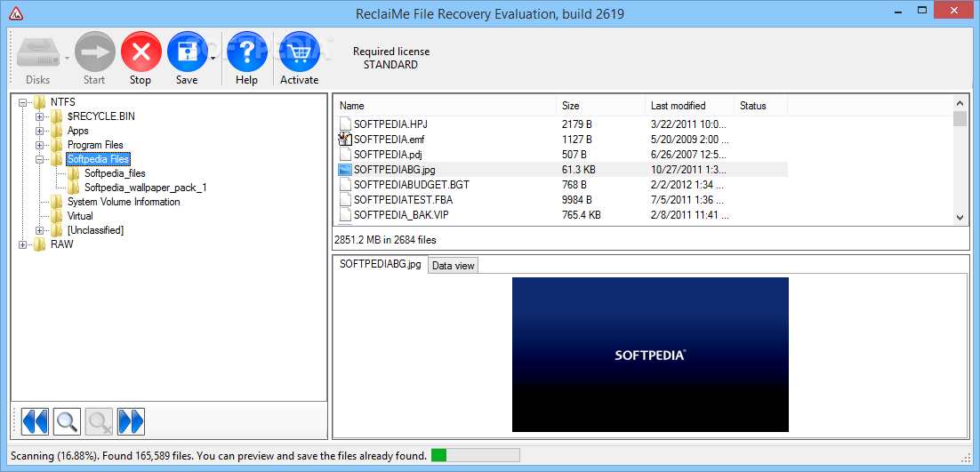980x472 pixels.
Task: Click the green scanning progress bar
Action: (475, 455)
